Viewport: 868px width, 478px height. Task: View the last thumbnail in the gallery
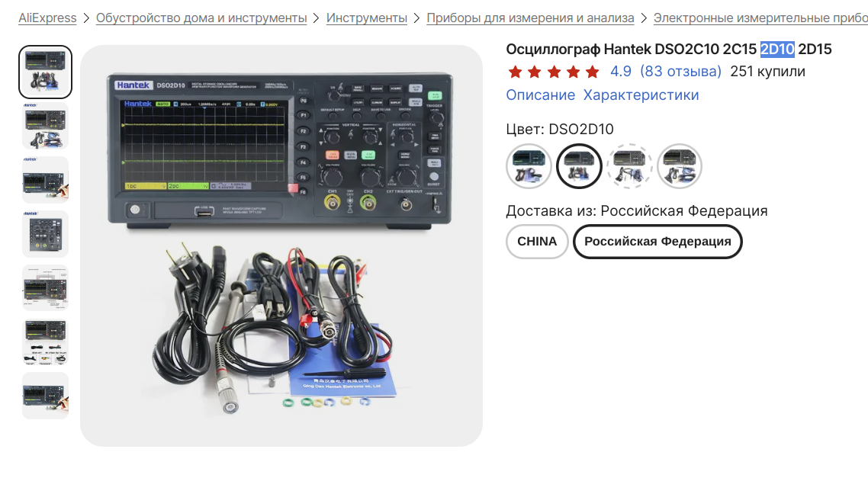[46, 396]
